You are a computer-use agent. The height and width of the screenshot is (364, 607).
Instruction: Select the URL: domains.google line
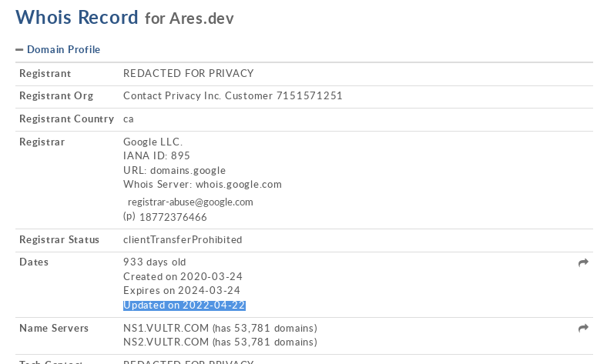point(174,171)
